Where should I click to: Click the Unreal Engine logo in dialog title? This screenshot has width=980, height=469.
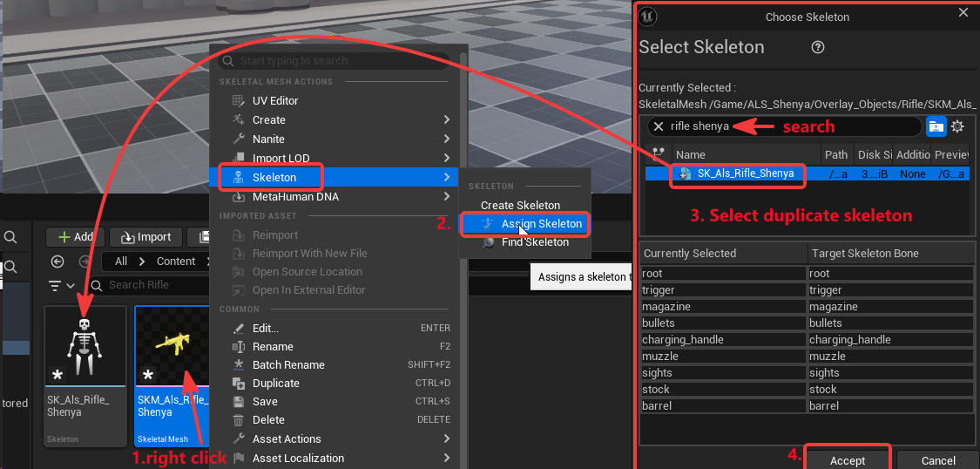point(647,17)
